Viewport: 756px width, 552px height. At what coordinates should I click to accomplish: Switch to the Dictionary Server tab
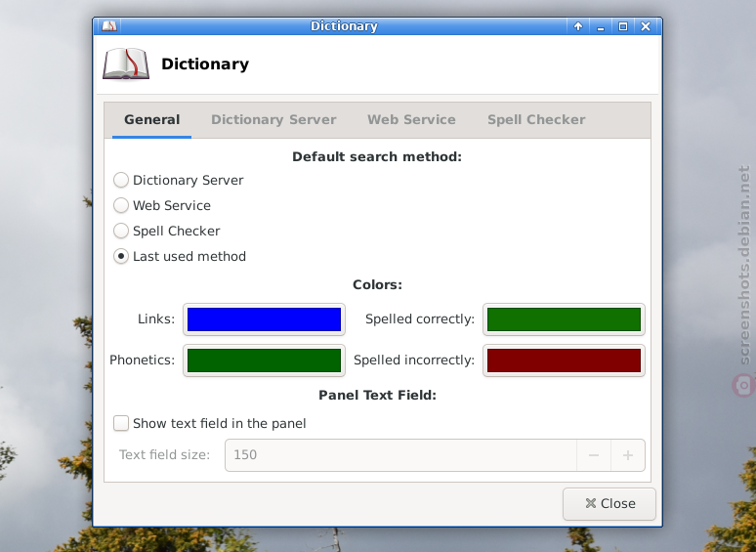click(x=273, y=119)
